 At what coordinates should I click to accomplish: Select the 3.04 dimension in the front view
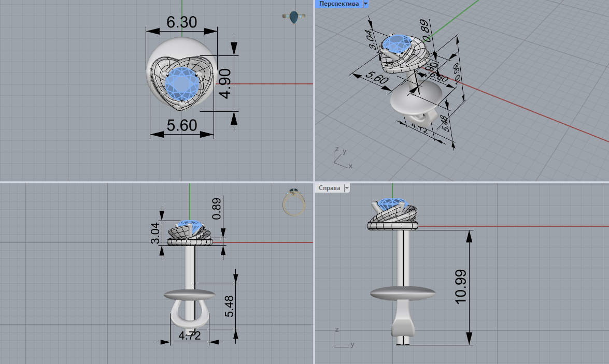coord(155,233)
